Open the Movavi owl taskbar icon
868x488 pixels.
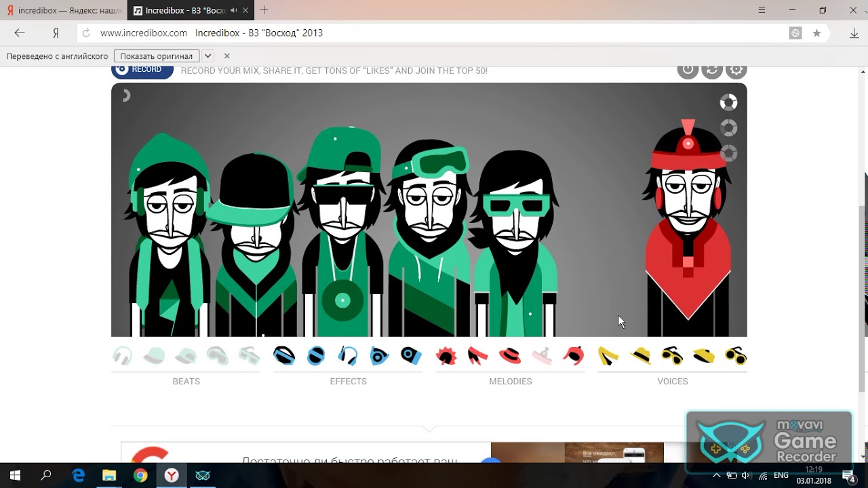tap(203, 476)
